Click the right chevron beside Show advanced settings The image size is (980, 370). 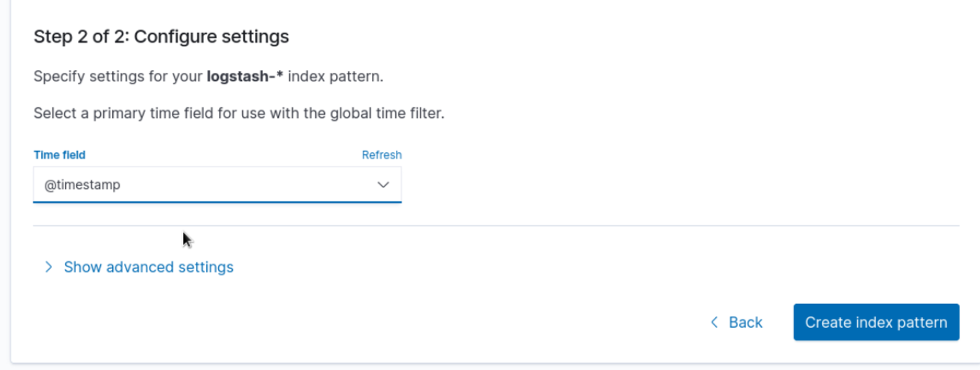[49, 267]
